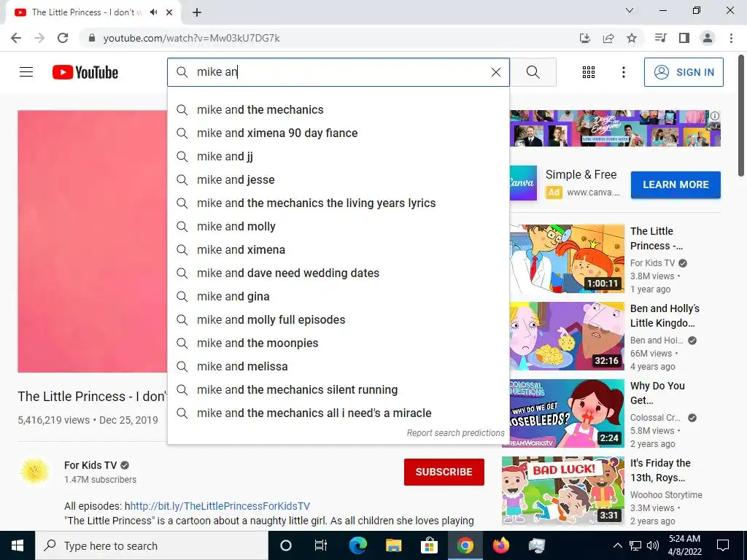Select suggestion mike and the mechanics
This screenshot has height=560, width=747.
tap(338, 109)
